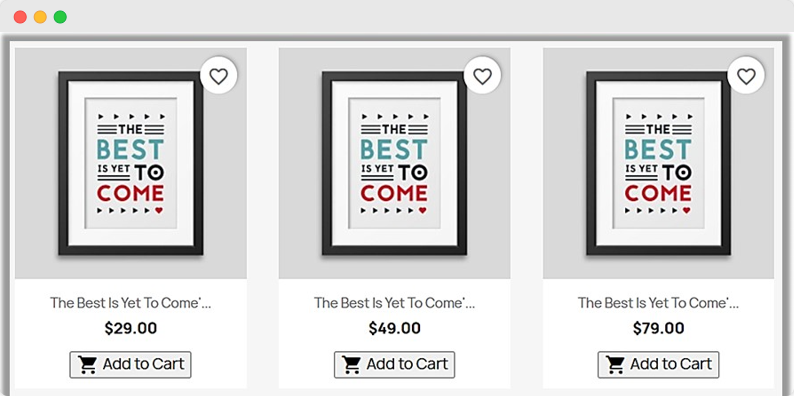
Task: Open the product title link above $79.00
Action: tap(658, 303)
